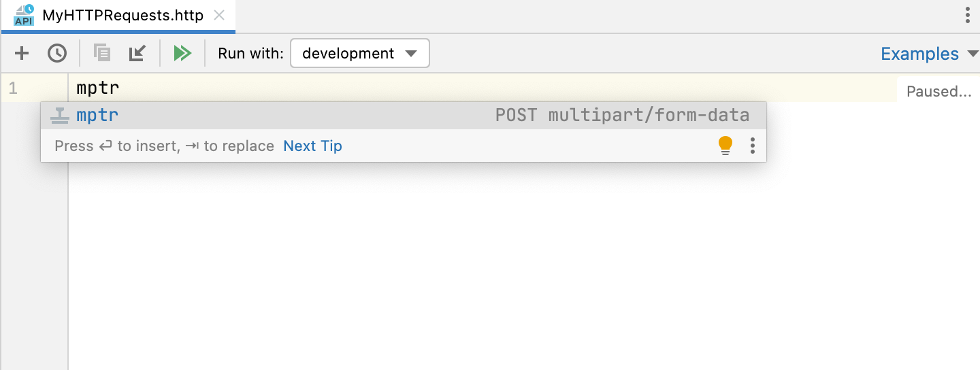Place the cursor in the typed mptr text
Screen dimensions: 980x370
tap(98, 88)
